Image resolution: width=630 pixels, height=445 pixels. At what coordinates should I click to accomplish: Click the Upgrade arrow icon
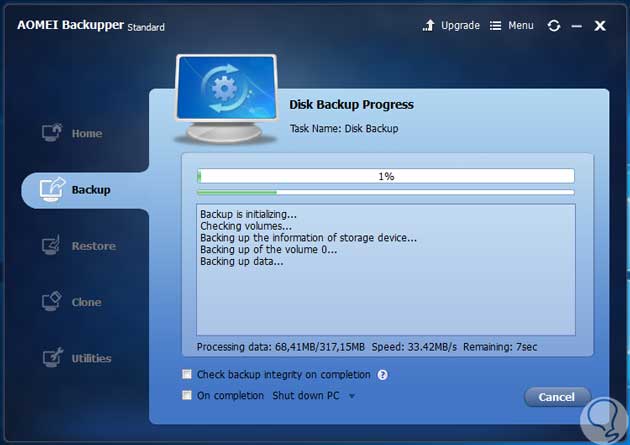(429, 25)
